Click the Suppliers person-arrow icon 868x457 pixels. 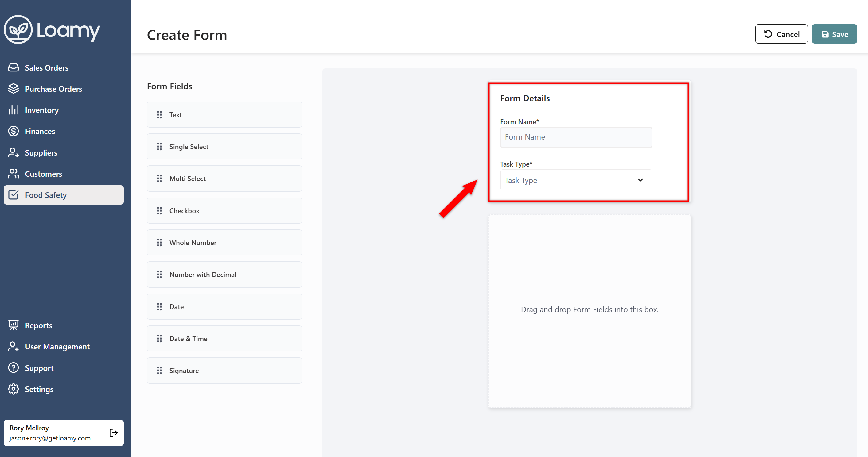coord(14,153)
